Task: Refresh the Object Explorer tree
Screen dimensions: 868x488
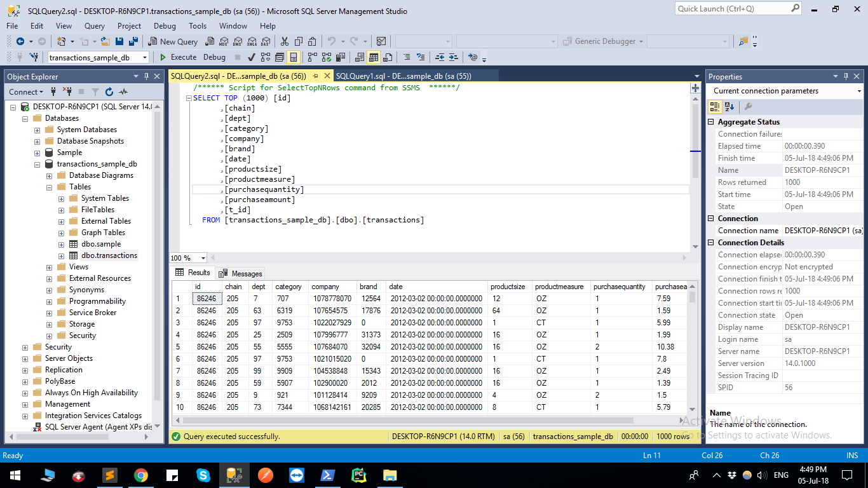Action: pyautogui.click(x=109, y=91)
